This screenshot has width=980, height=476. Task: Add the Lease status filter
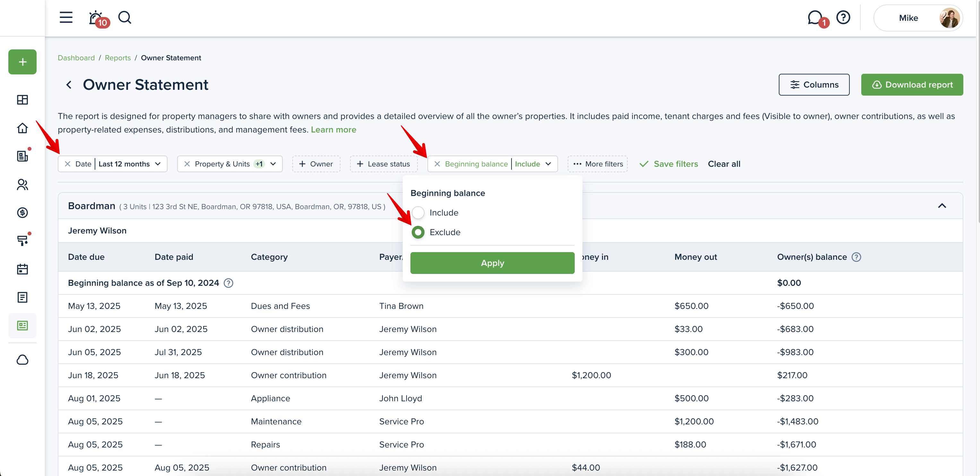[383, 164]
